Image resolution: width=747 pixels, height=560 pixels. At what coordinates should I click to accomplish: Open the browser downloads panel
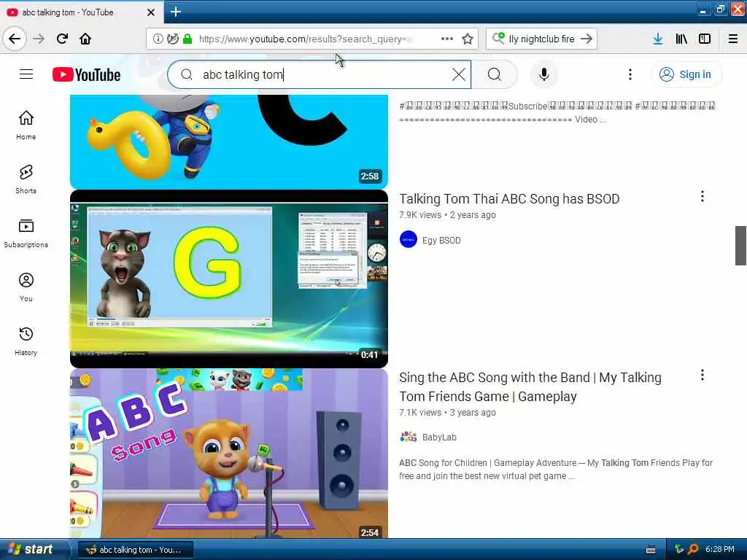658,39
